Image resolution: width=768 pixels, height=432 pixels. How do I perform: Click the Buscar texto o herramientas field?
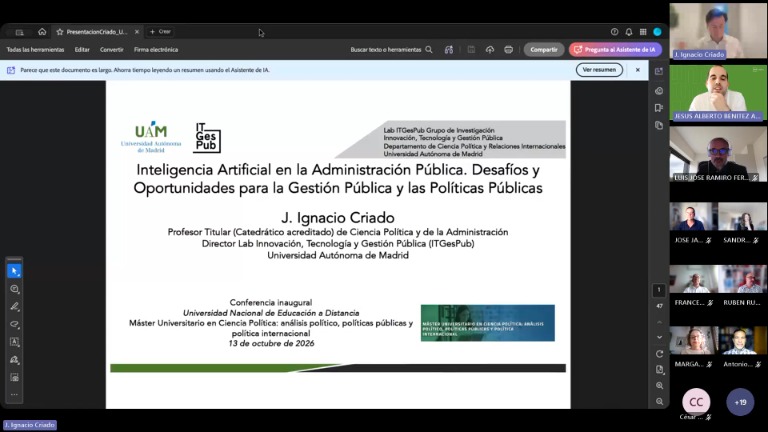(385, 49)
